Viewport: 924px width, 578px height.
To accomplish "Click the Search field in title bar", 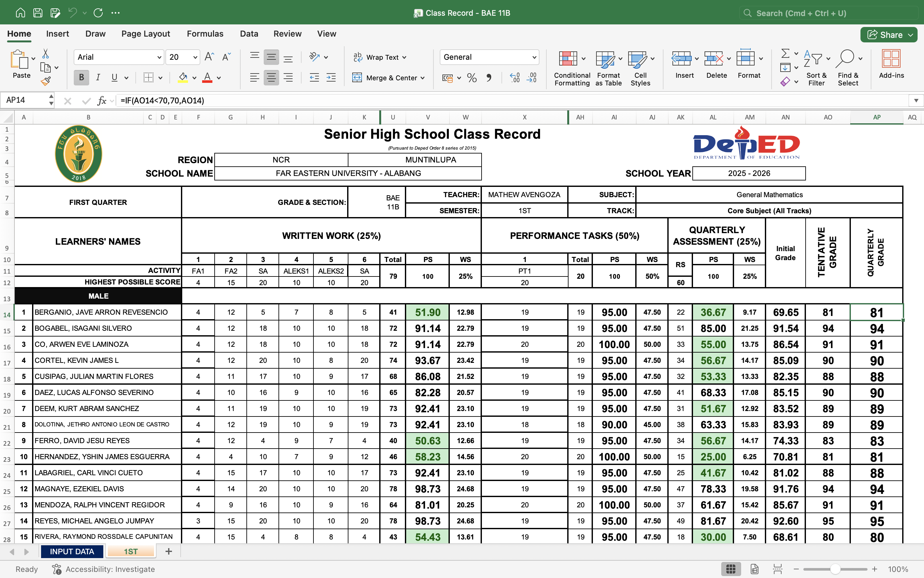I will pos(828,13).
